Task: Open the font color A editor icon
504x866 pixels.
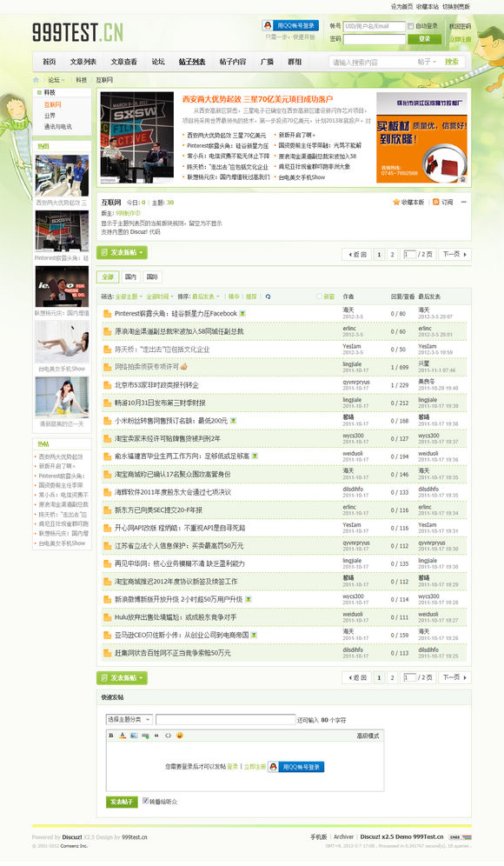Action: (x=123, y=736)
